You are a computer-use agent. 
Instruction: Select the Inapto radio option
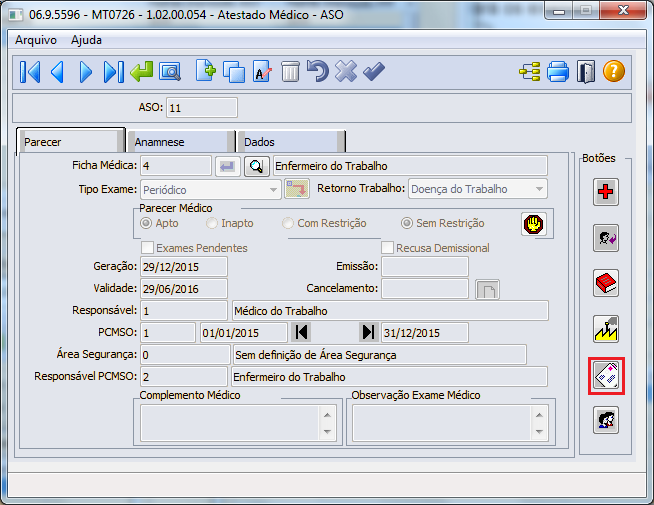pos(212,223)
